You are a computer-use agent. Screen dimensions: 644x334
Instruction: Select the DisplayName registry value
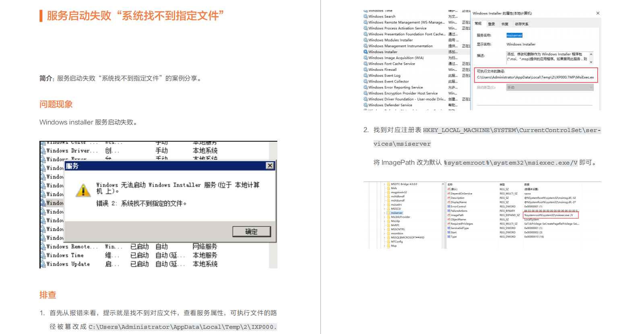click(458, 202)
